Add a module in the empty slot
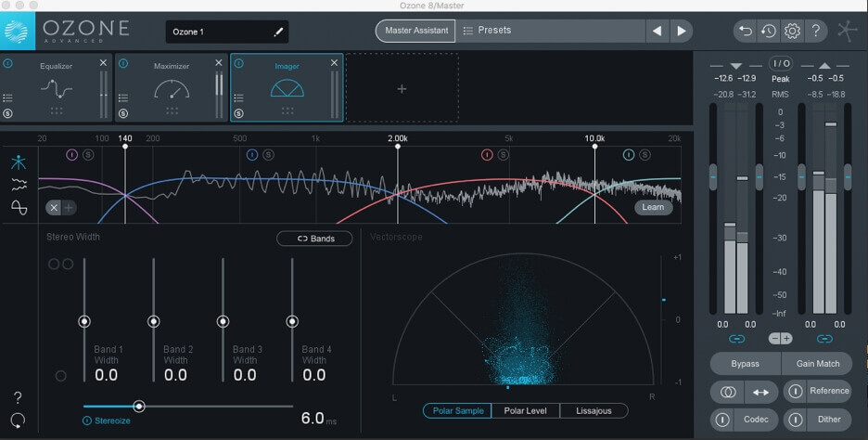The image size is (868, 440). point(402,88)
